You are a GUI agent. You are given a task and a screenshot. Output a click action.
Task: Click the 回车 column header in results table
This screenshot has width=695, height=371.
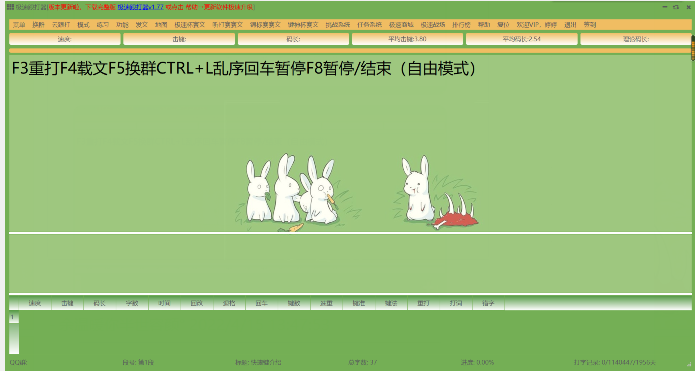(x=262, y=303)
